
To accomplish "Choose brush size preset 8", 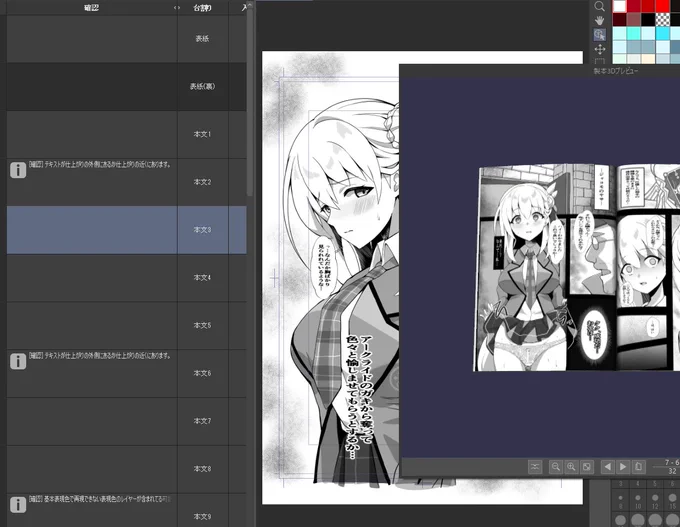I will [621, 501].
